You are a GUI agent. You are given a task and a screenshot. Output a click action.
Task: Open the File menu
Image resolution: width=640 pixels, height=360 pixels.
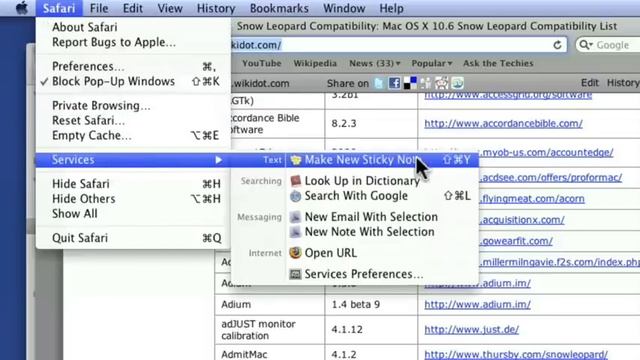pos(99,8)
